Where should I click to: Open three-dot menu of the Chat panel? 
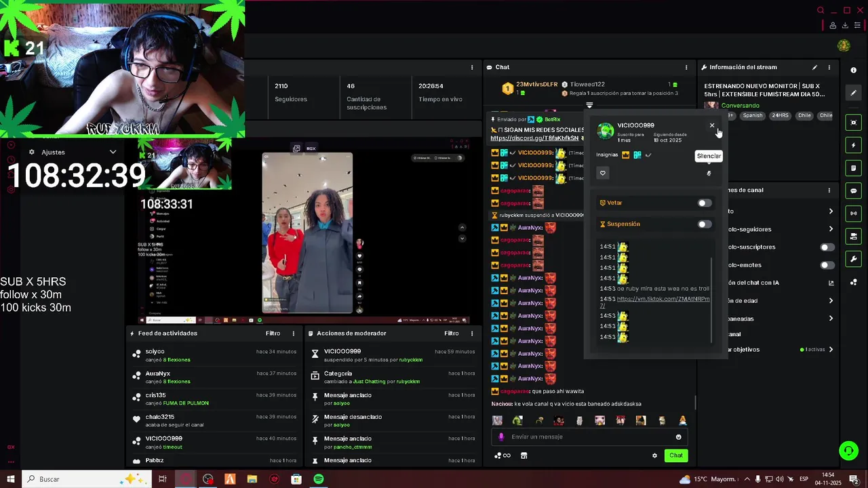pos(686,67)
